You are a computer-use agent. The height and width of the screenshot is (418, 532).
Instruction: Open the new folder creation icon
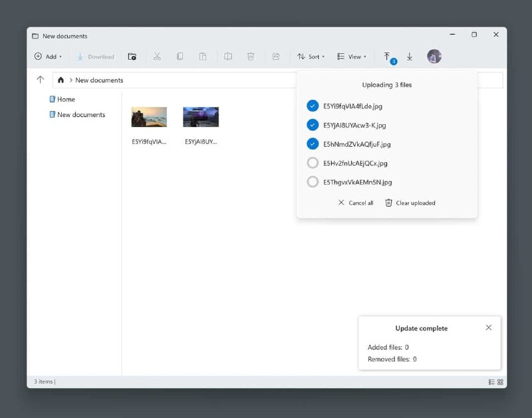(x=132, y=56)
